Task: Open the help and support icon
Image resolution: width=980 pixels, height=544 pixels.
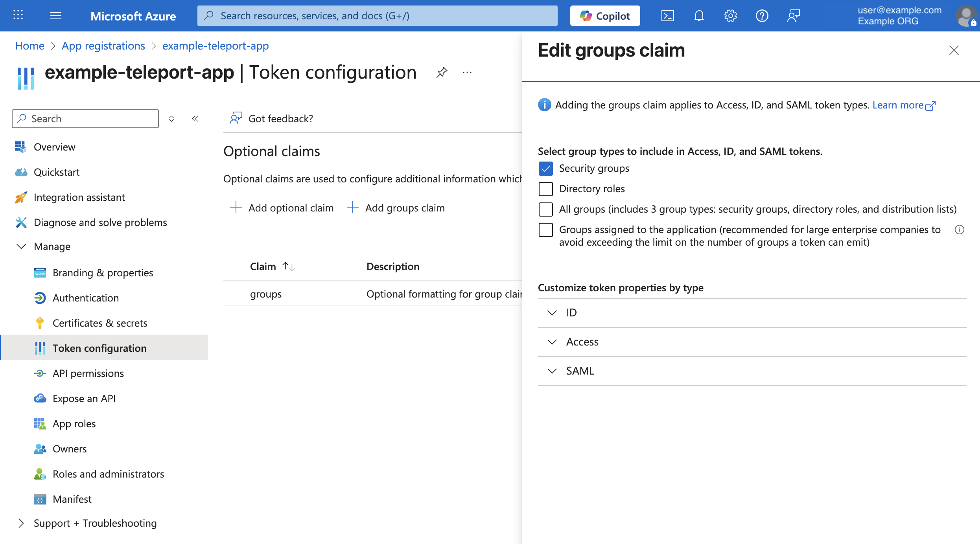Action: click(762, 16)
